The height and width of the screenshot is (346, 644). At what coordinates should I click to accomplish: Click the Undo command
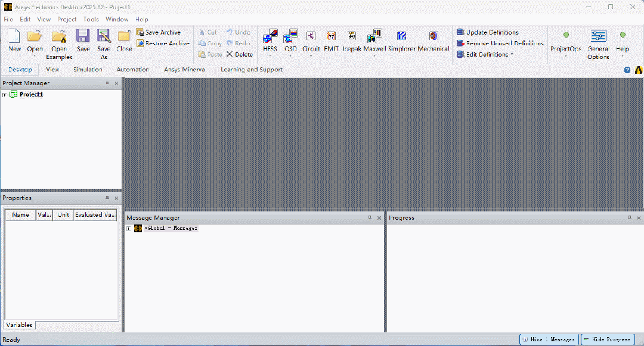point(238,32)
